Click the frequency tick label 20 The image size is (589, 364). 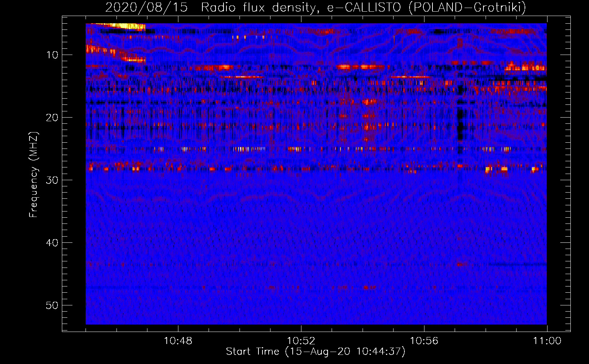(52, 118)
